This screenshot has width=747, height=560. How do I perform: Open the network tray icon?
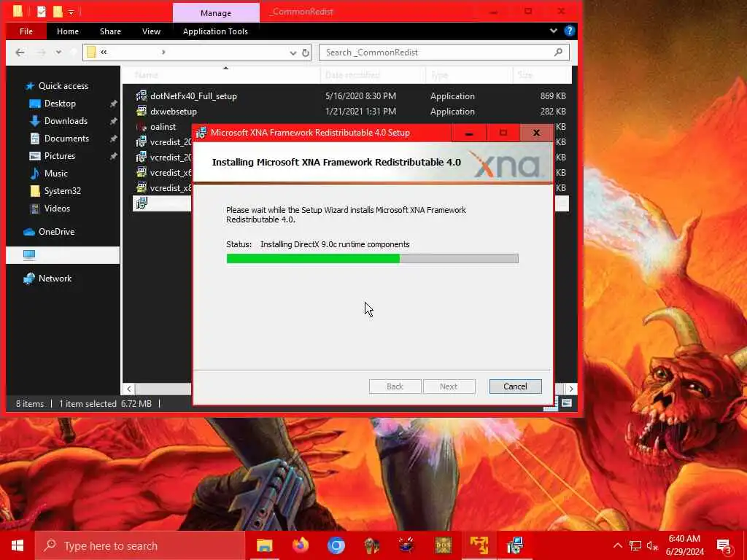click(635, 545)
